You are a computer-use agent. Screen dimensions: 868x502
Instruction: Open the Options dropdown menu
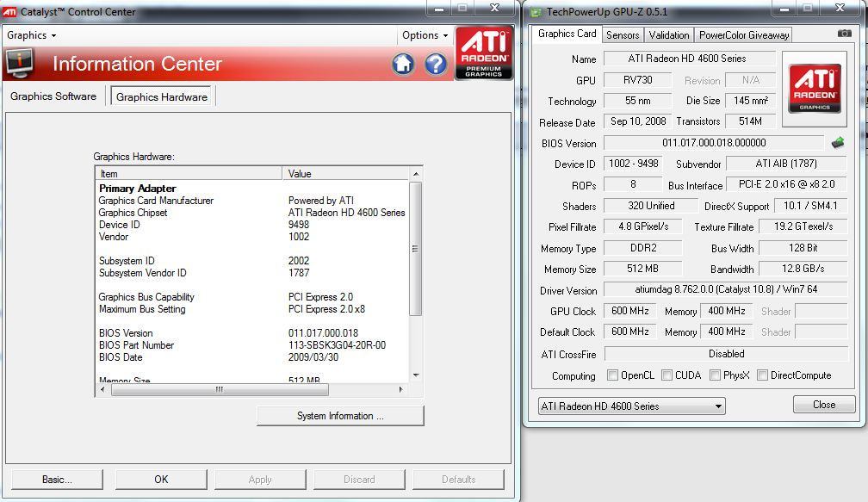pos(425,35)
